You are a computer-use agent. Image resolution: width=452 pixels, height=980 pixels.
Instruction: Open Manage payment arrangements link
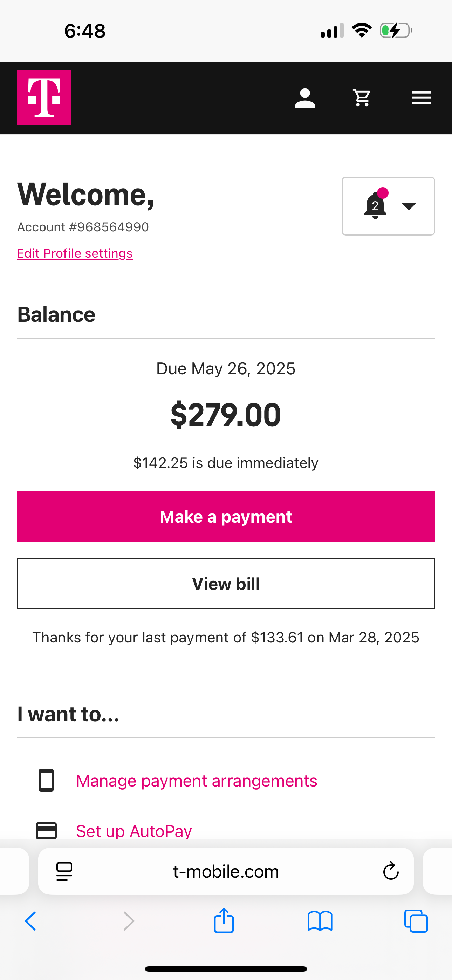tap(196, 781)
